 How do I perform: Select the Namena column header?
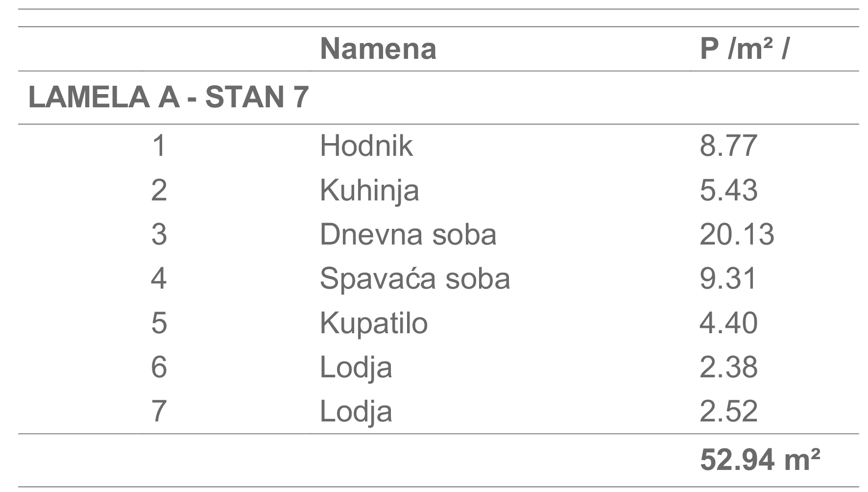(x=378, y=49)
